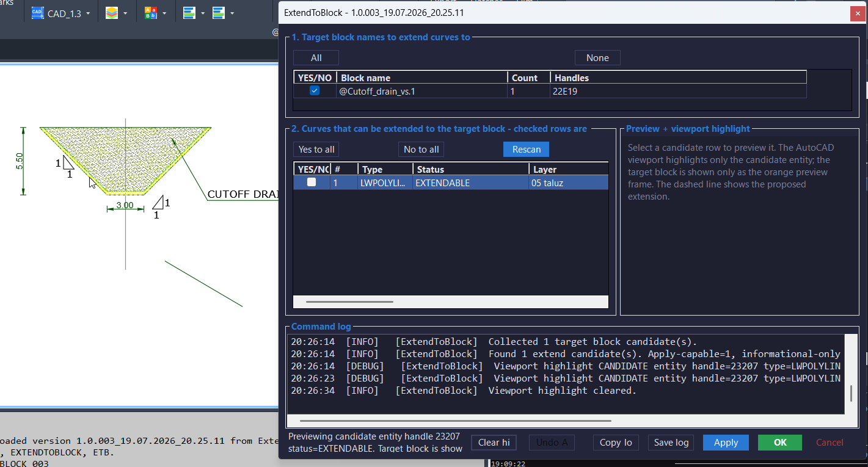This screenshot has height=467, width=868.
Task: Click the AaBb text style icon
Action: (150, 13)
